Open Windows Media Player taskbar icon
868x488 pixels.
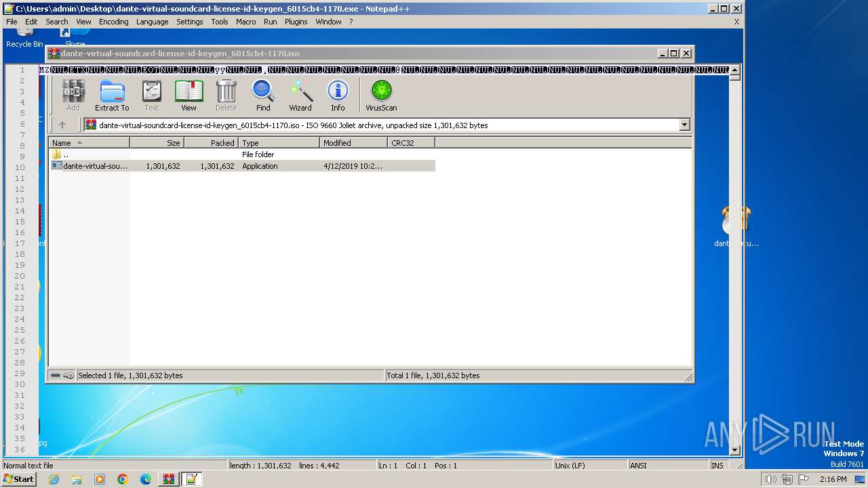point(100,479)
